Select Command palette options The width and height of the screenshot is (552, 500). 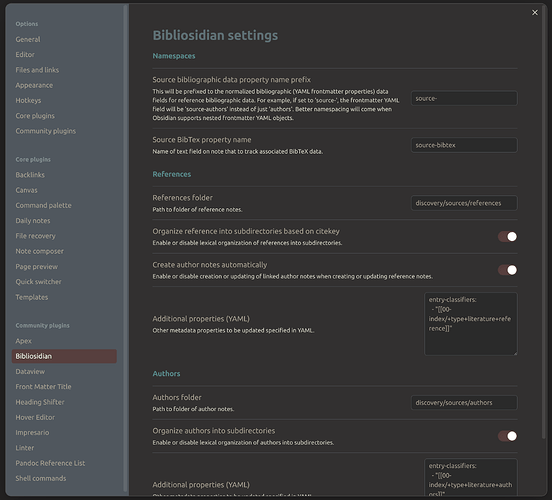[43, 205]
